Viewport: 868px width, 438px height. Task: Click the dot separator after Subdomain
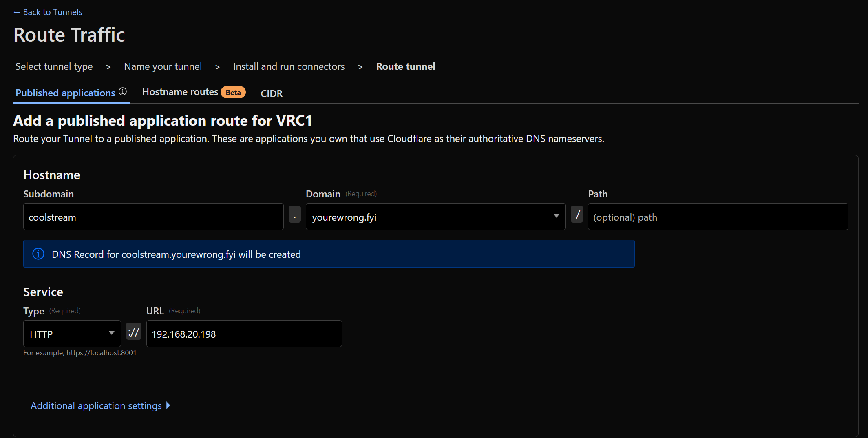click(294, 215)
